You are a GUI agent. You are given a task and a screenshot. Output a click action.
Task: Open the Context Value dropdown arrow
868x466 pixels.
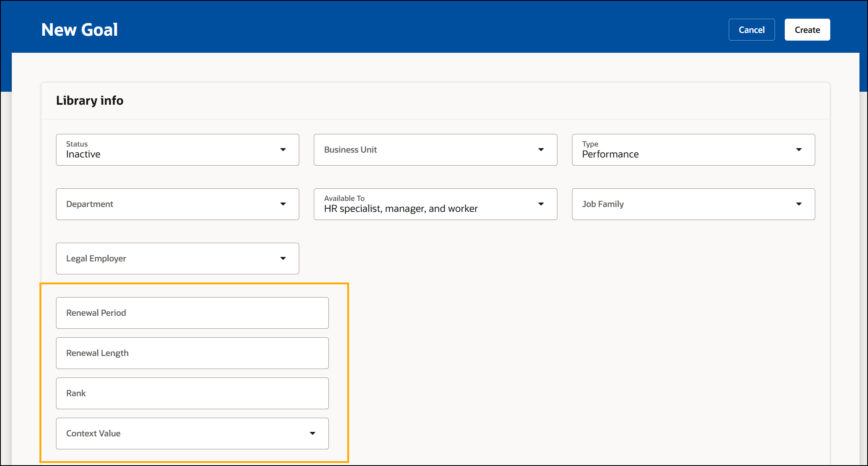point(312,434)
